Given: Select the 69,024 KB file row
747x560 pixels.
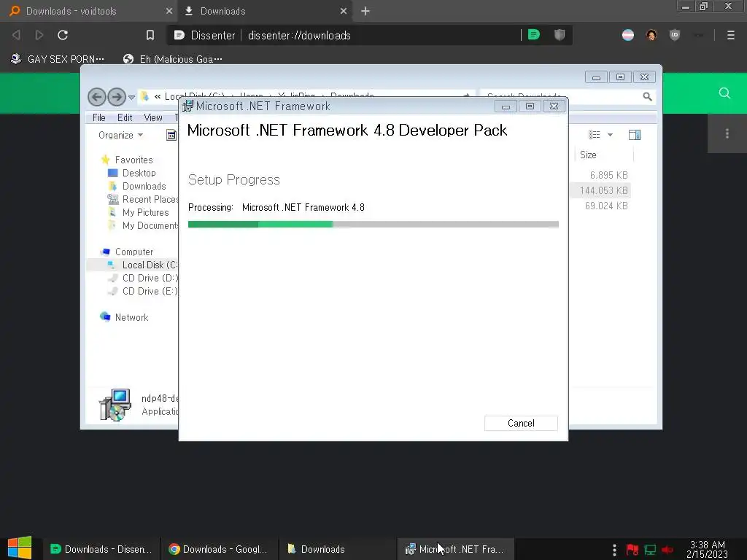Looking at the screenshot, I should (x=601, y=206).
